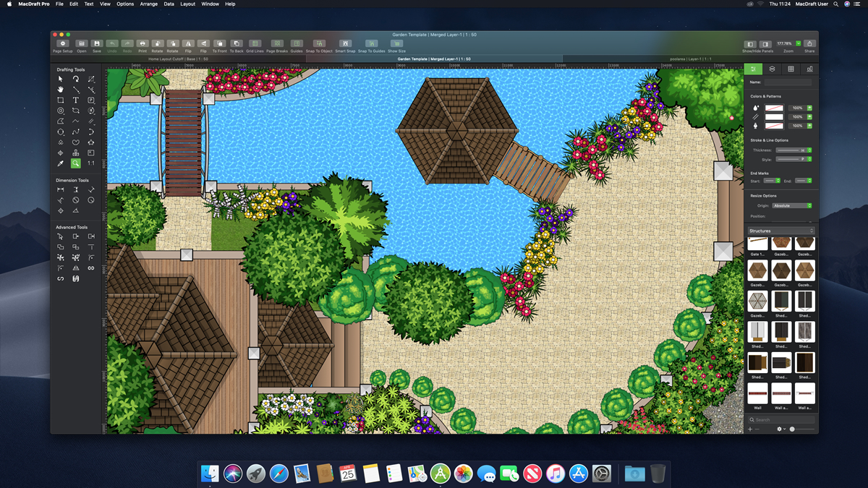The width and height of the screenshot is (868, 488).
Task: Click the Print toolbar icon
Action: click(142, 46)
